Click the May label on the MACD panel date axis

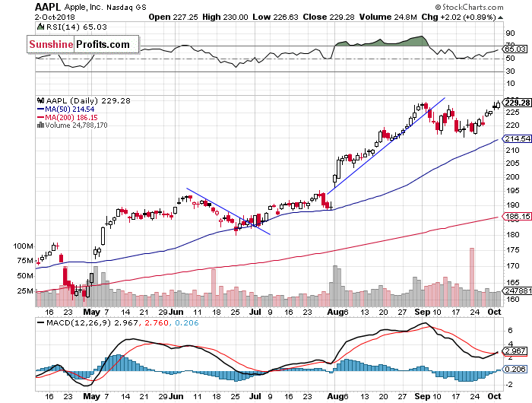click(x=92, y=396)
